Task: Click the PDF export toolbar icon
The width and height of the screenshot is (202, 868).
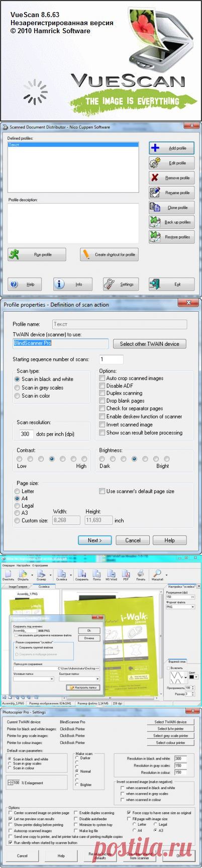Action: pos(126,575)
